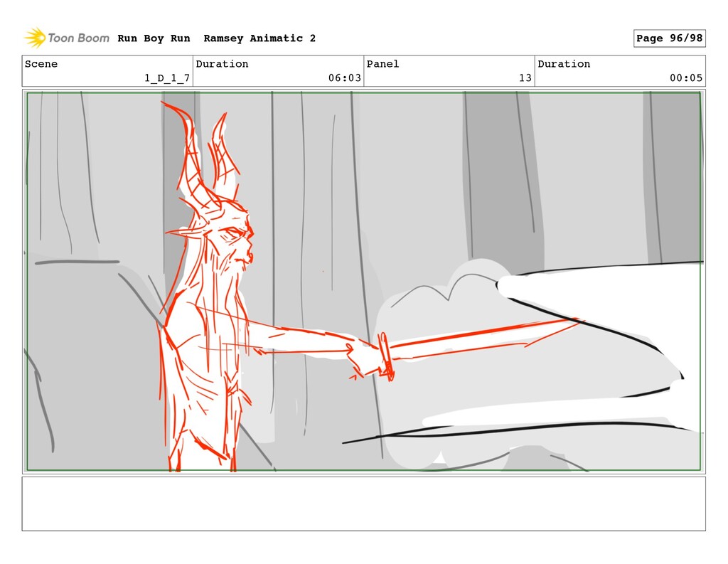This screenshot has width=728, height=564.
Task: Click the storyboard panel drawing
Action: click(x=363, y=282)
